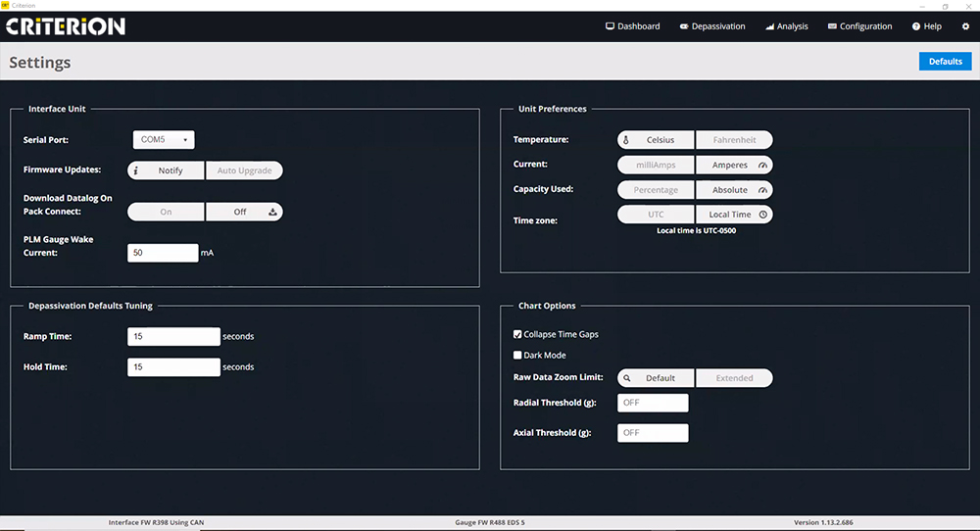Set firmware updates to Auto Upgrade
The width and height of the screenshot is (980, 531).
coord(244,170)
